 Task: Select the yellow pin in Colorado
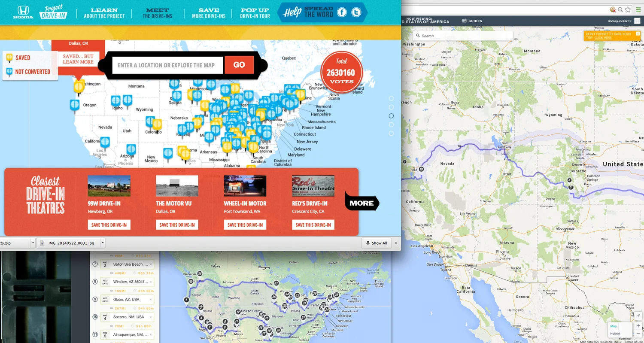(157, 125)
